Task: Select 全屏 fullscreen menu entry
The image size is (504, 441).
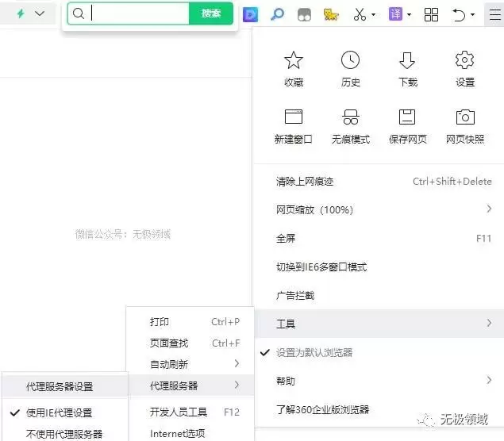Action: click(x=379, y=238)
